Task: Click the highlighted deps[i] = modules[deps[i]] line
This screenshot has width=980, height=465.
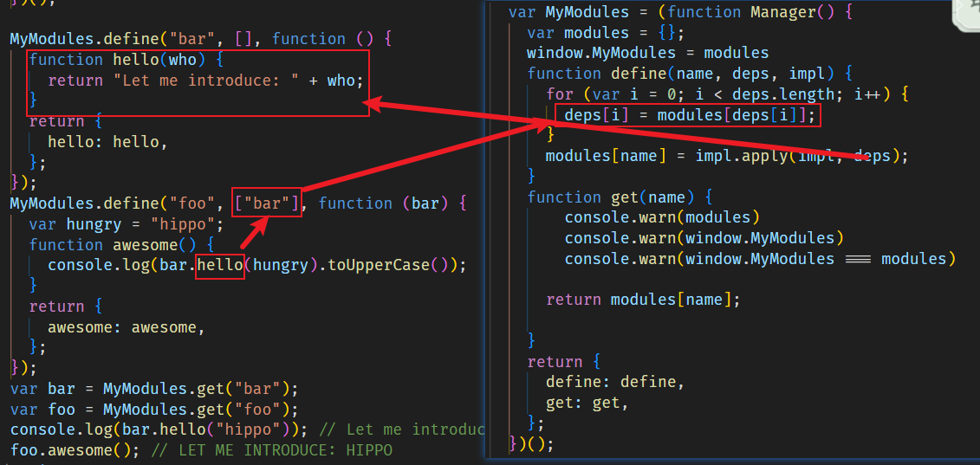Action: click(x=689, y=115)
